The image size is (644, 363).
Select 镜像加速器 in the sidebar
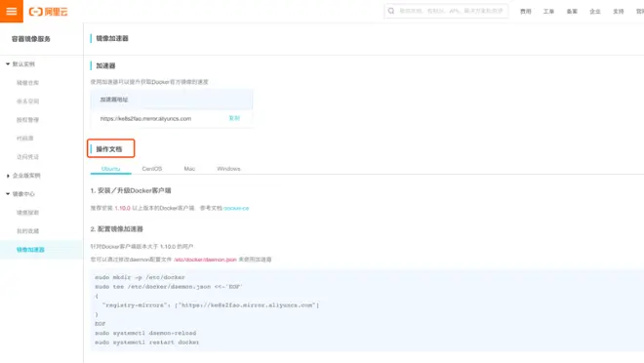pyautogui.click(x=30, y=250)
